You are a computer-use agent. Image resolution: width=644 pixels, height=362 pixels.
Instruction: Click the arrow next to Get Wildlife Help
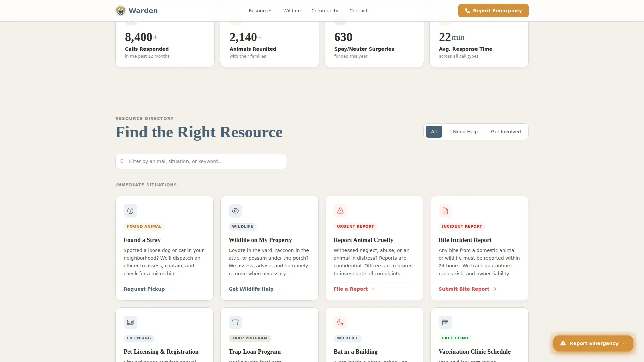point(279,289)
